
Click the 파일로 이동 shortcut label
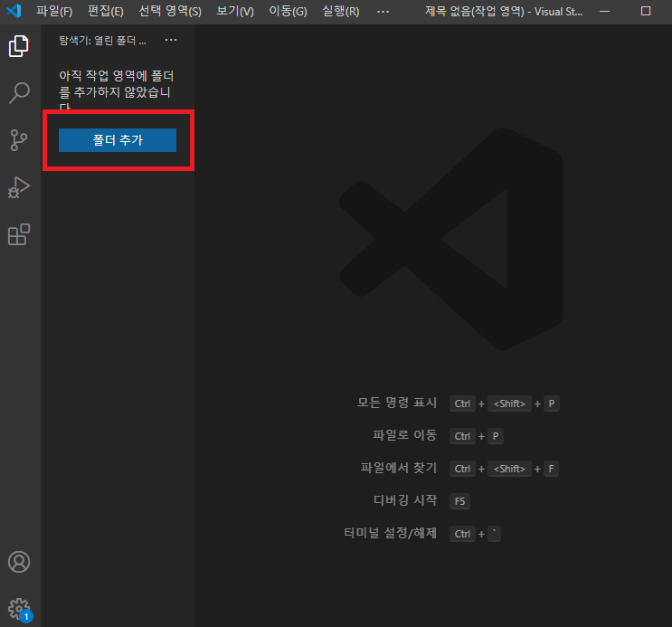click(x=404, y=435)
